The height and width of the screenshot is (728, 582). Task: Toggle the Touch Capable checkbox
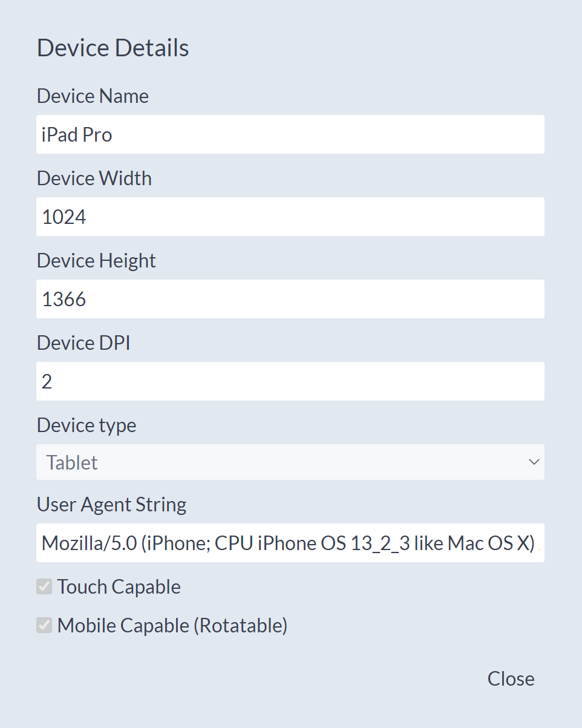pyautogui.click(x=44, y=586)
